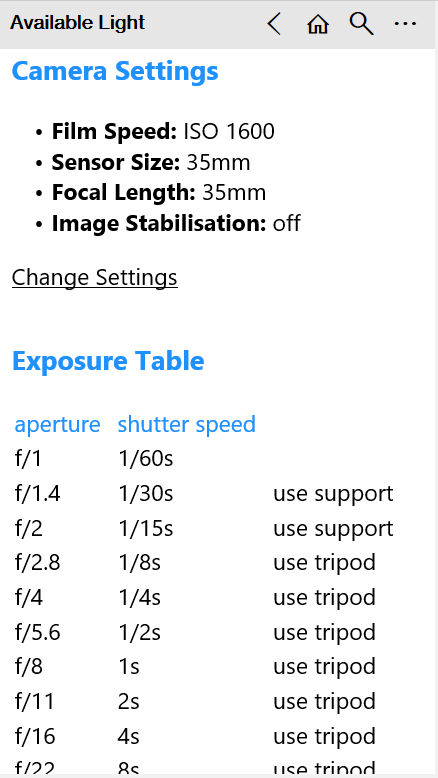
Task: Click the aperture column header
Action: (x=58, y=425)
